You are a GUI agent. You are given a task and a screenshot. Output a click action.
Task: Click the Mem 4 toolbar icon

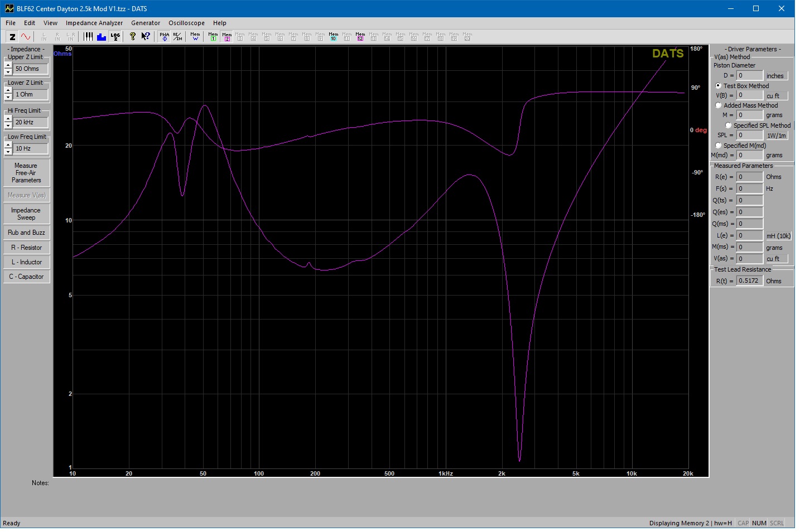253,37
